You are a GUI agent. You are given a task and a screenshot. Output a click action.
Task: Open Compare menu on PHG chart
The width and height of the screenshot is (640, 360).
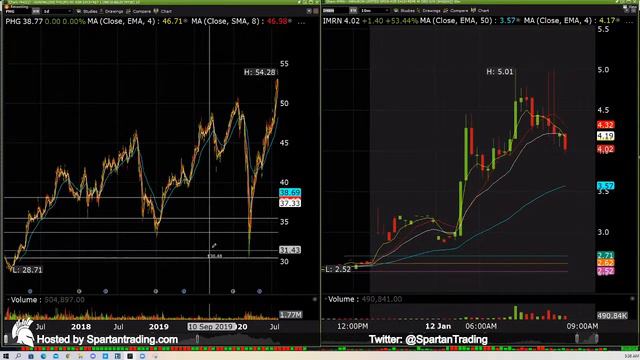tap(139, 11)
